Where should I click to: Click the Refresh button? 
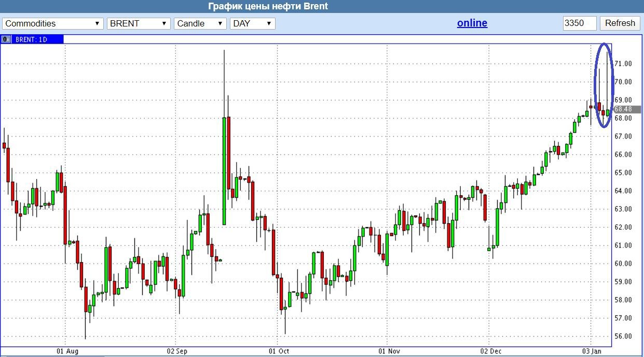pos(620,23)
